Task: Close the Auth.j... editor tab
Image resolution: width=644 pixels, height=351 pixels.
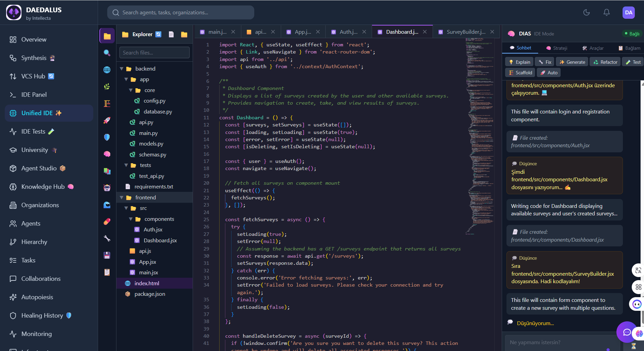Action: click(364, 32)
